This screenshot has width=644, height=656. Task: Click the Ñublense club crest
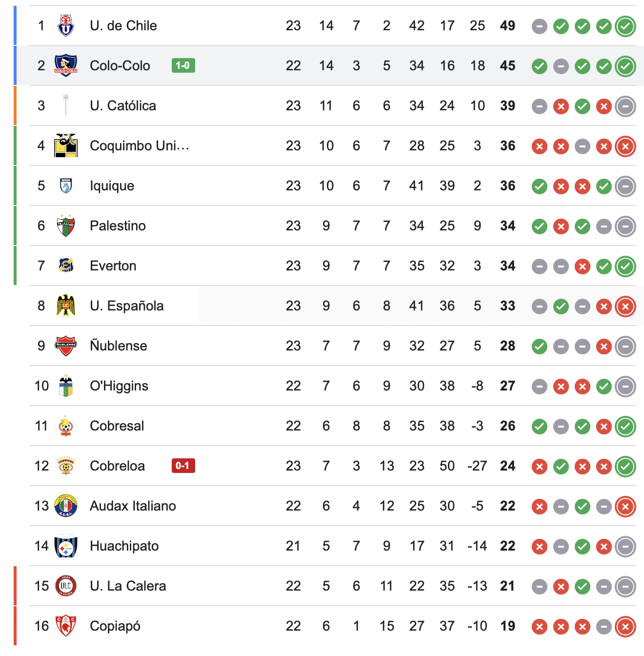pos(65,346)
